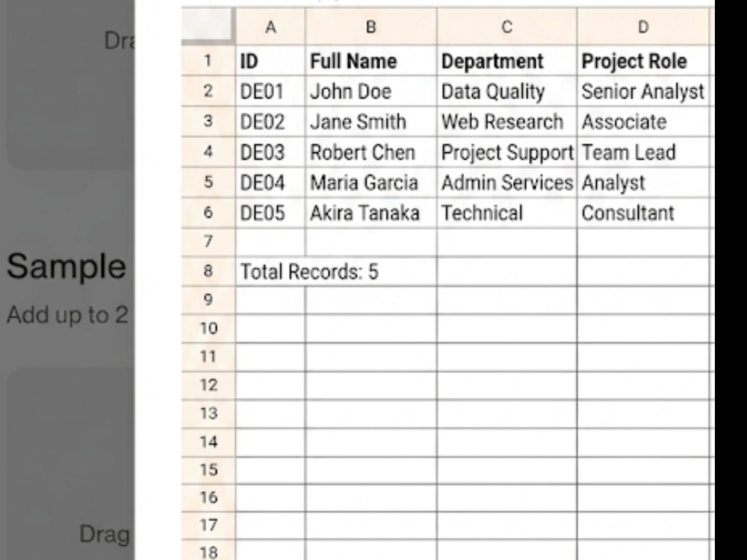Select cell containing DE02
This screenshot has height=560, width=747.
270,122
